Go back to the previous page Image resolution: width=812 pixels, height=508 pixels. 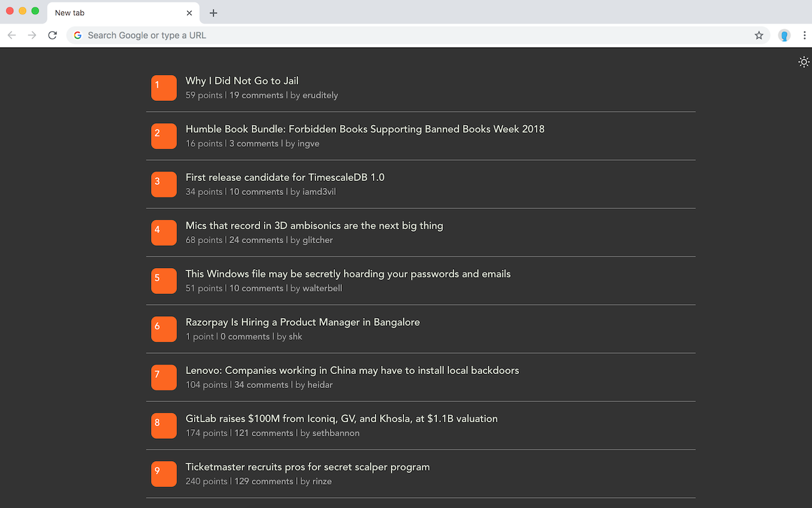(x=11, y=36)
